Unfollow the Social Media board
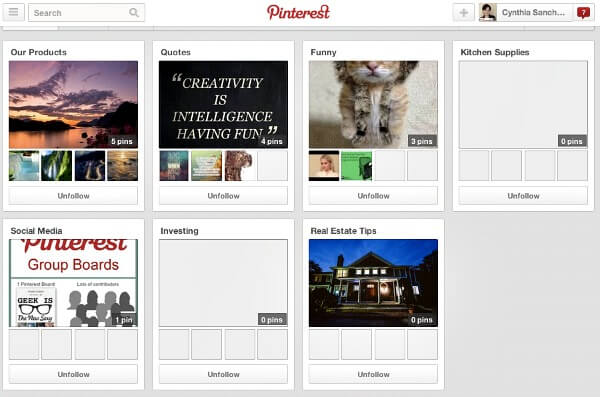This screenshot has height=397, width=600. coord(73,374)
